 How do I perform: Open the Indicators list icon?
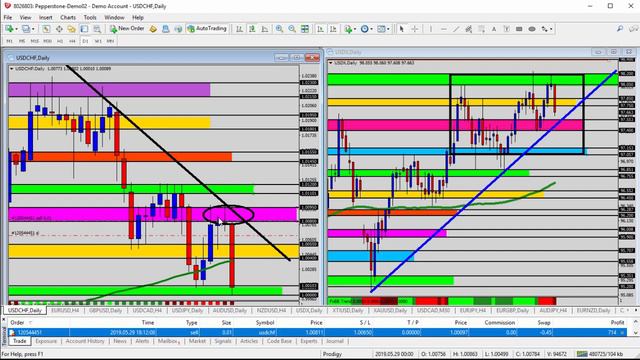point(348,29)
